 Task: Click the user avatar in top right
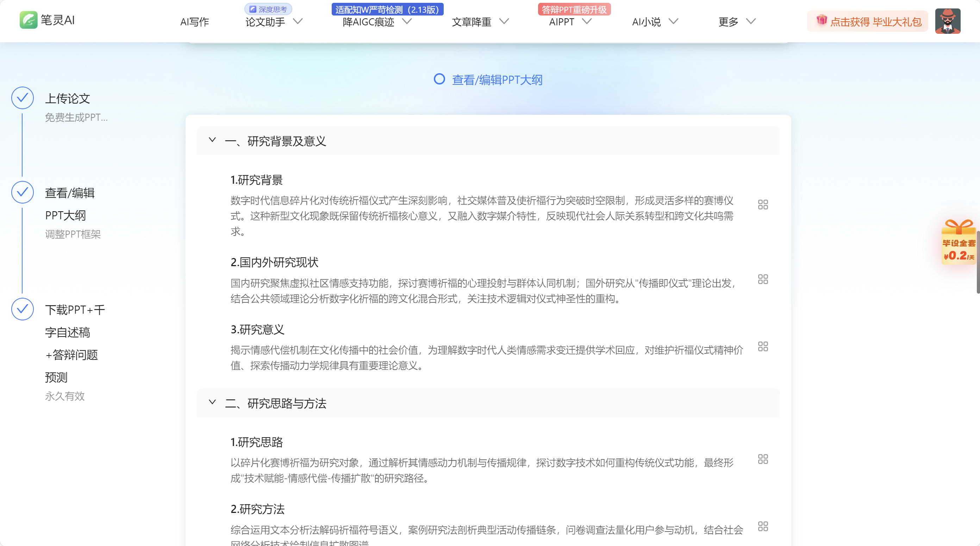(948, 21)
